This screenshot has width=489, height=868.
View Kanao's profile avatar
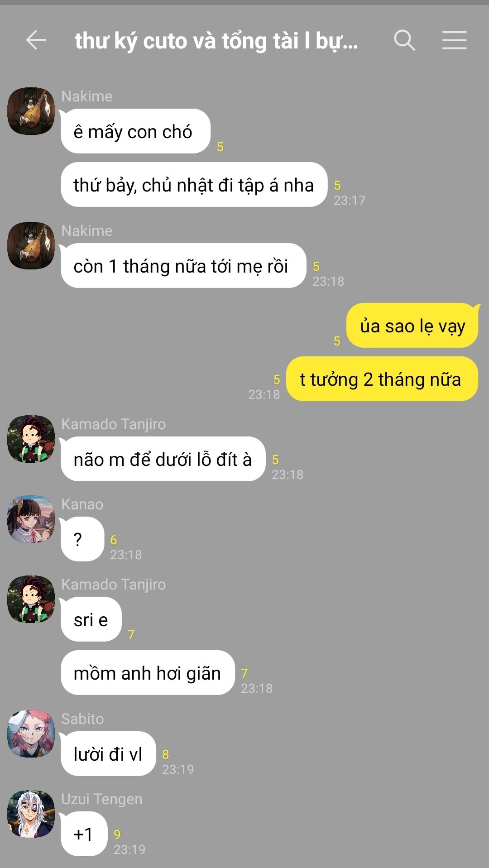[31, 519]
